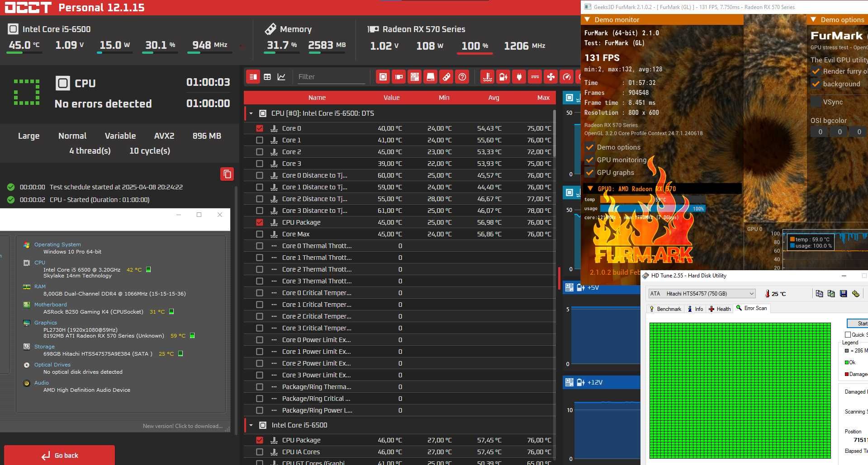This screenshot has width=868, height=465.
Task: Switch OCCT monitoring to table view icon
Action: [x=267, y=77]
